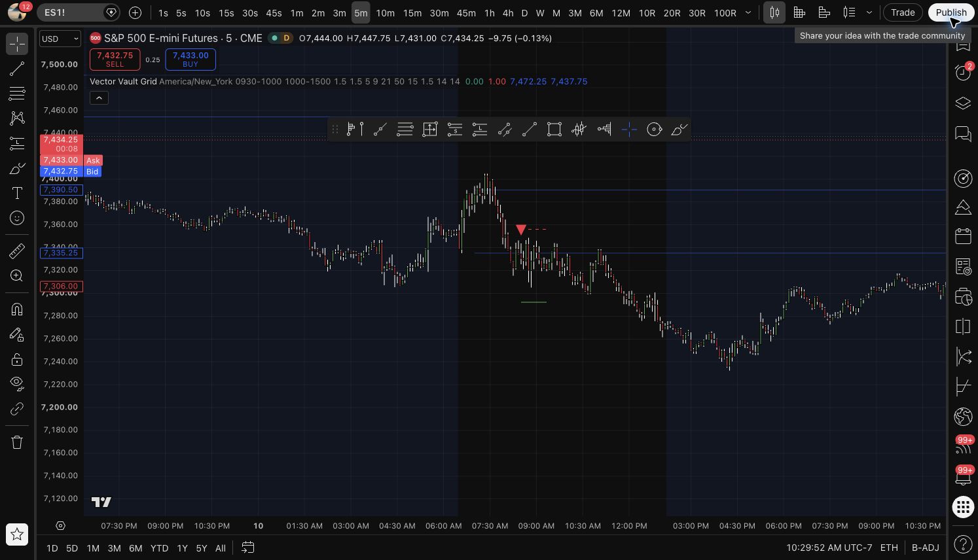Select the ruler measure tool
This screenshot has width=978, height=560.
click(17, 251)
